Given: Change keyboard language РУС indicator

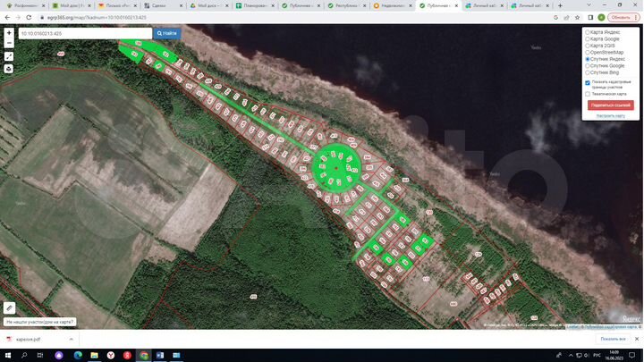Looking at the screenshot, I should [597, 356].
